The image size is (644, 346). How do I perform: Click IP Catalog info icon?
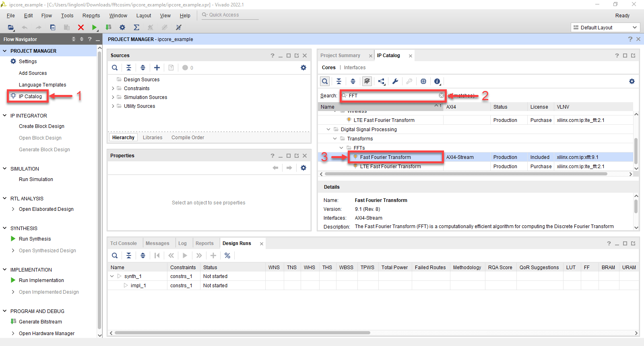[x=438, y=81]
